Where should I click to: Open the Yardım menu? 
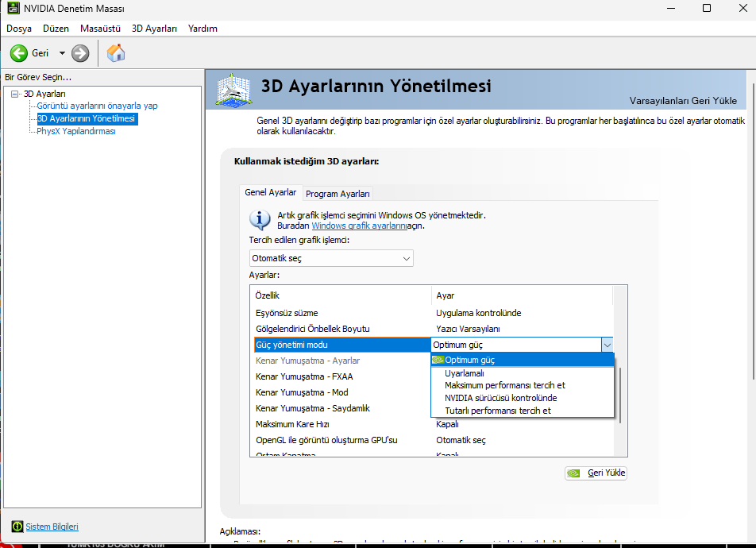[x=202, y=29]
